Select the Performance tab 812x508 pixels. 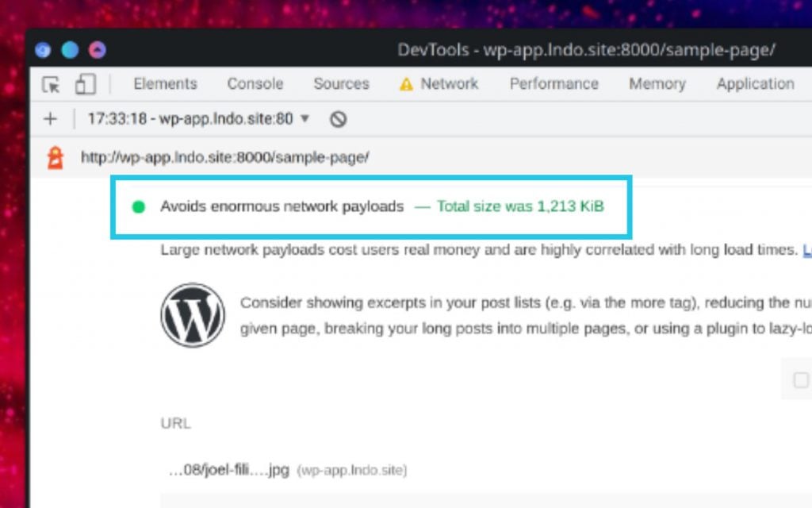coord(553,84)
